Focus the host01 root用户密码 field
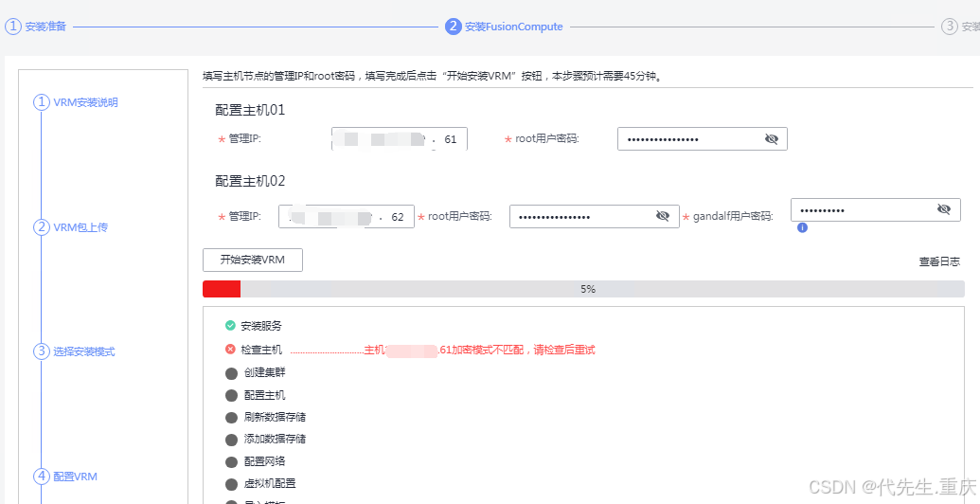The width and height of the screenshot is (980, 504). [x=703, y=139]
